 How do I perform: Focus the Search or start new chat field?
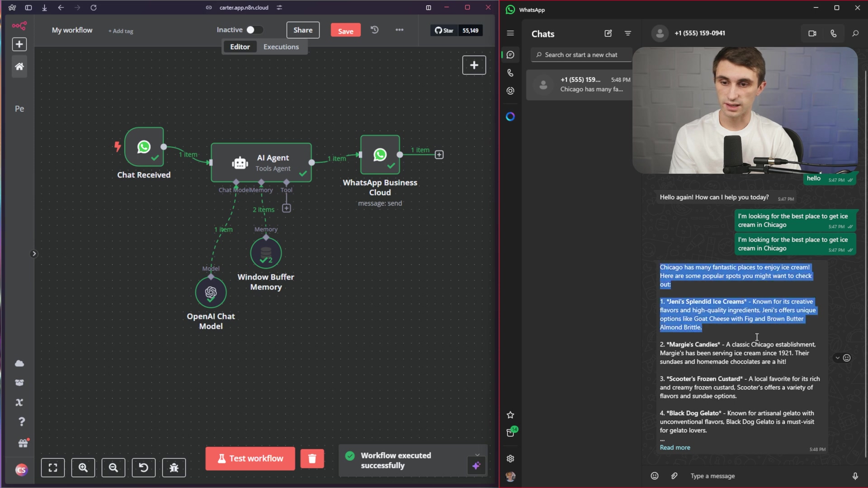[581, 55]
